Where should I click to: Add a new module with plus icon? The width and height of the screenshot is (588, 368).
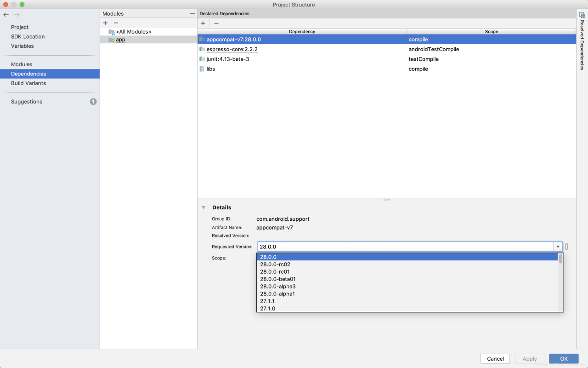pyautogui.click(x=105, y=23)
